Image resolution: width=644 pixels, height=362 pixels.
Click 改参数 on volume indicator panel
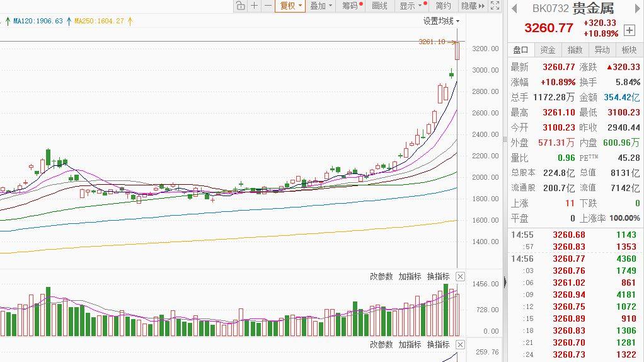[381, 276]
